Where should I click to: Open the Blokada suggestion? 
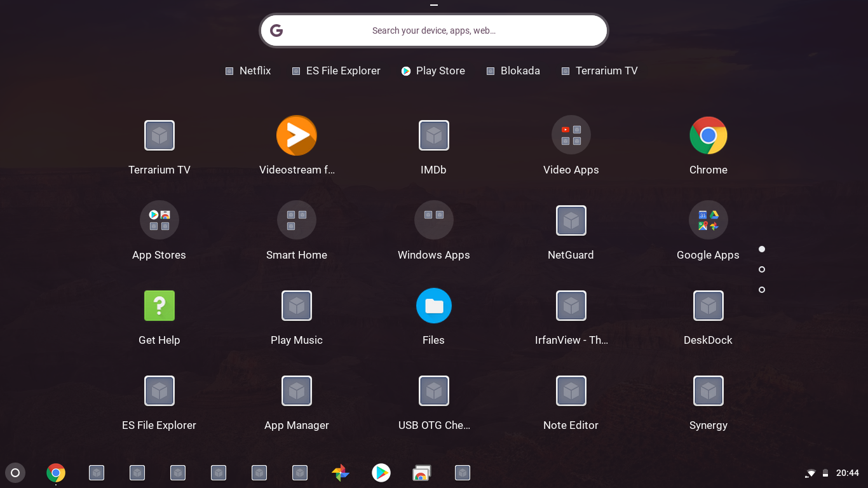pyautogui.click(x=513, y=71)
